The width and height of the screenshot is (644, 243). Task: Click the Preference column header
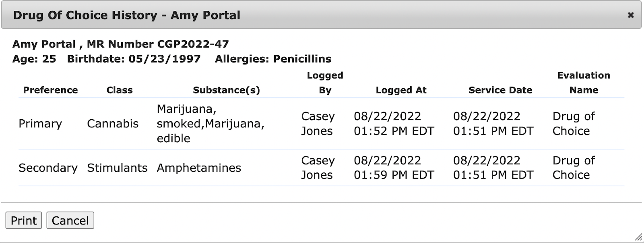[x=50, y=90]
